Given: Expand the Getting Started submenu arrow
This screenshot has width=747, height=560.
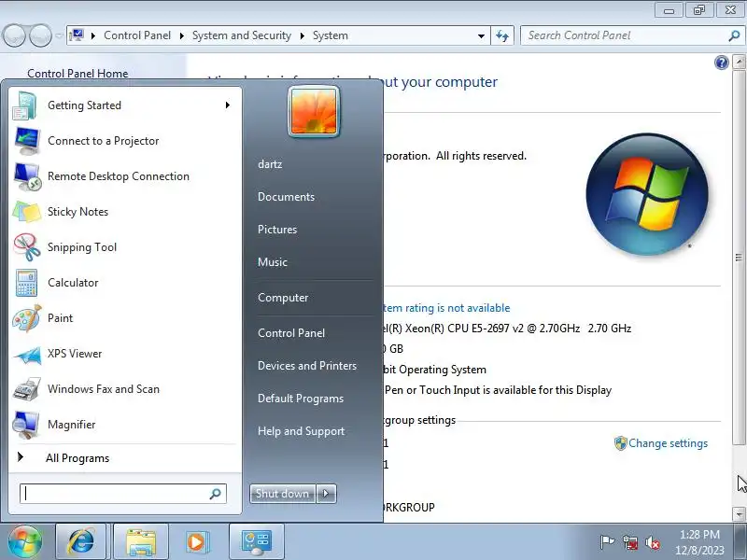Looking at the screenshot, I should pos(228,105).
